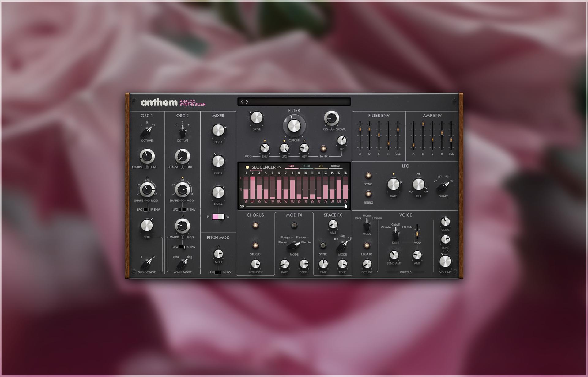588x377 pixels.
Task: Click the filter DRIVE knob
Action: (257, 118)
